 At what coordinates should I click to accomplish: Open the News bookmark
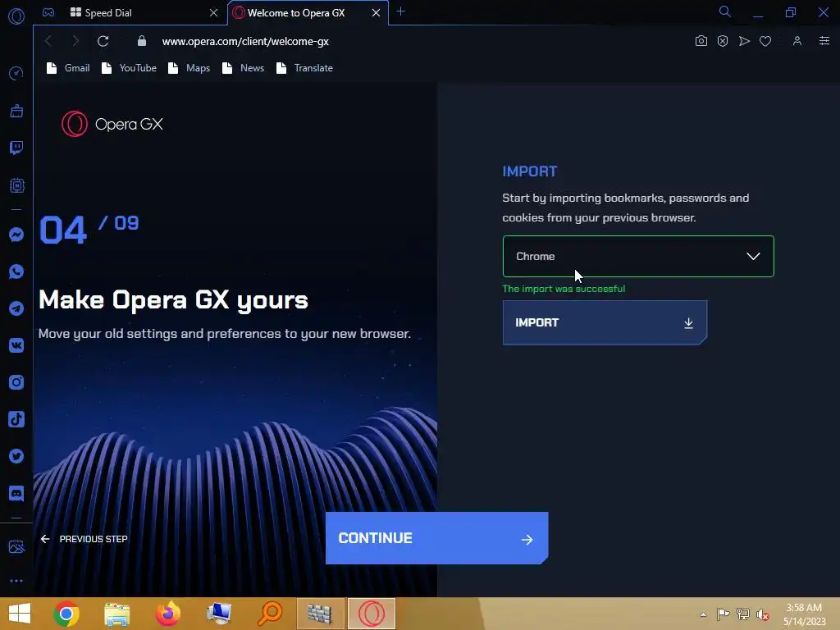(243, 68)
